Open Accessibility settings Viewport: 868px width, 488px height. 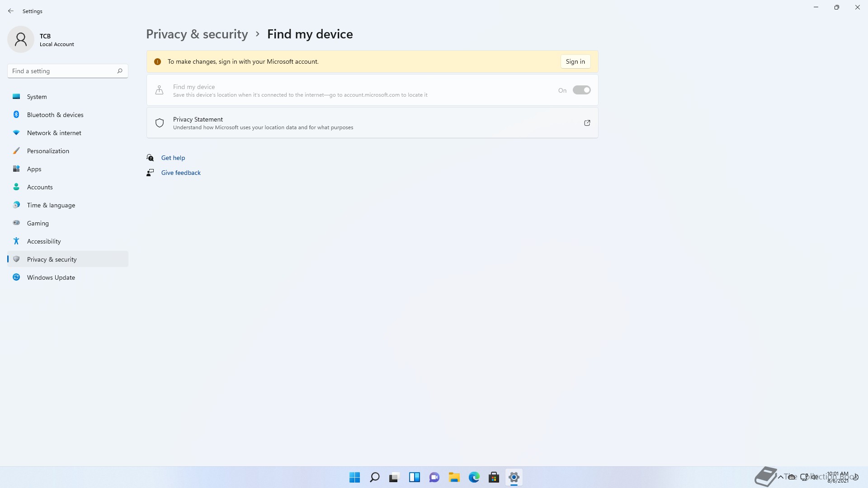tap(68, 241)
